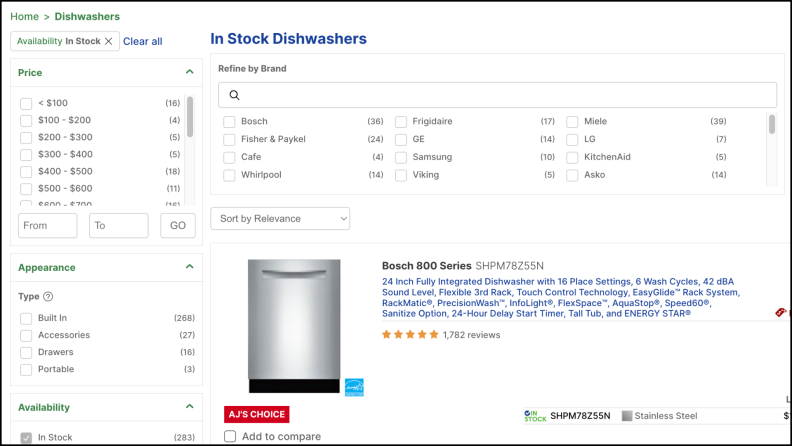Open the Type help question mark icon
Screen dimensions: 792x446
(48, 296)
